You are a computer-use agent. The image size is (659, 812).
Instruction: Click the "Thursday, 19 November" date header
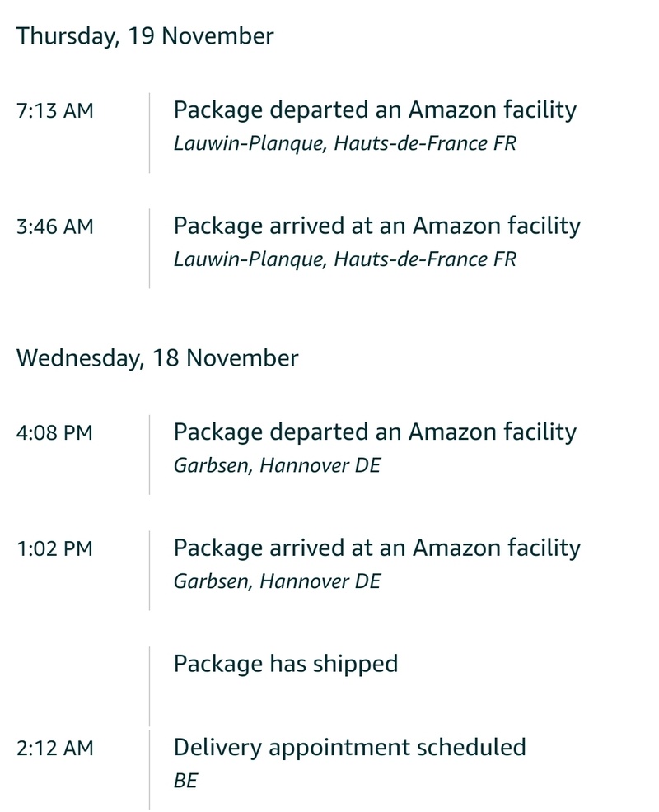[145, 36]
